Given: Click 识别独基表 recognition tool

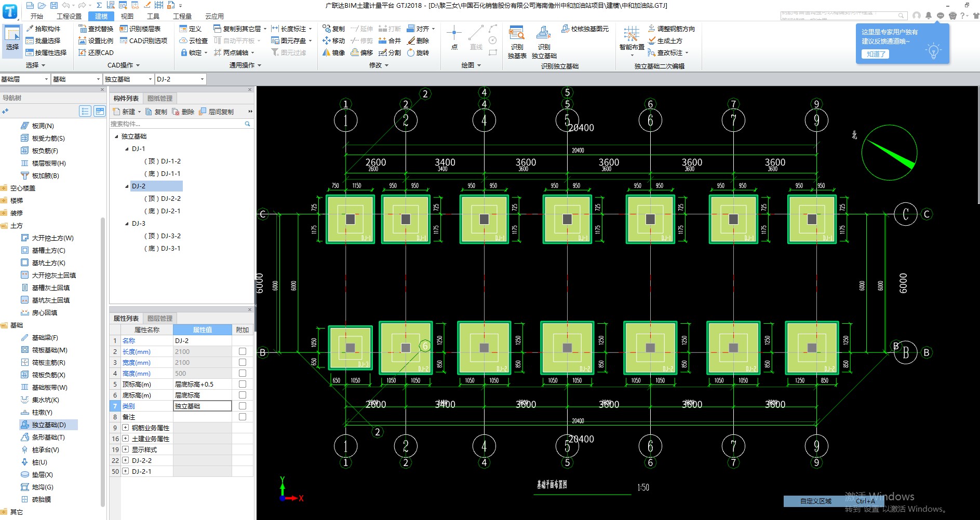Looking at the screenshot, I should coord(517,42).
